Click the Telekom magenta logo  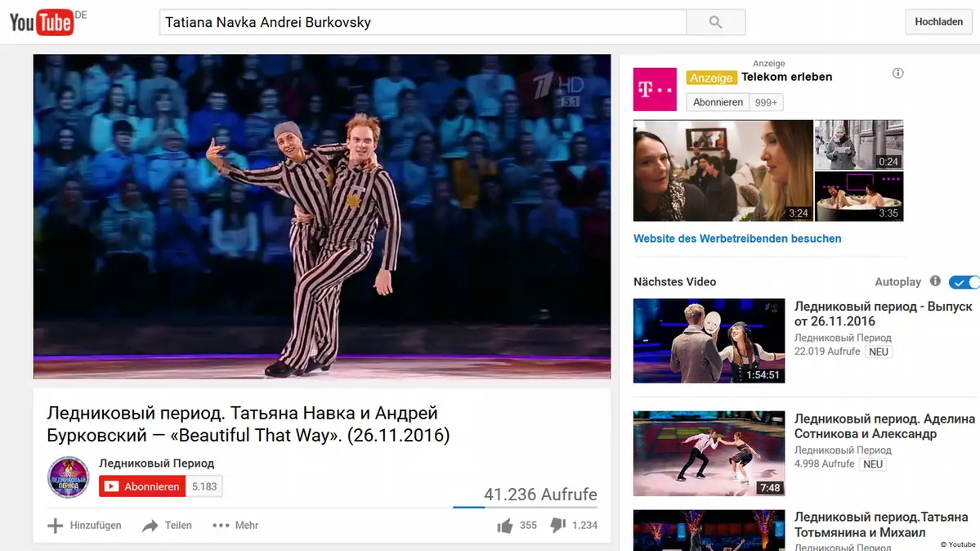pyautogui.click(x=655, y=90)
